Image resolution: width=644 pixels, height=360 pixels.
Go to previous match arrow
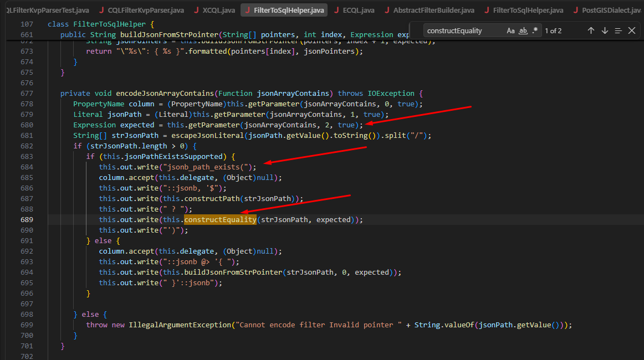point(591,31)
